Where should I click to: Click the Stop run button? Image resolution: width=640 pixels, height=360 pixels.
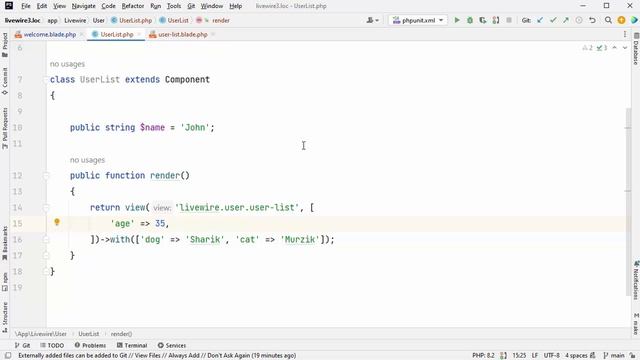(509, 20)
